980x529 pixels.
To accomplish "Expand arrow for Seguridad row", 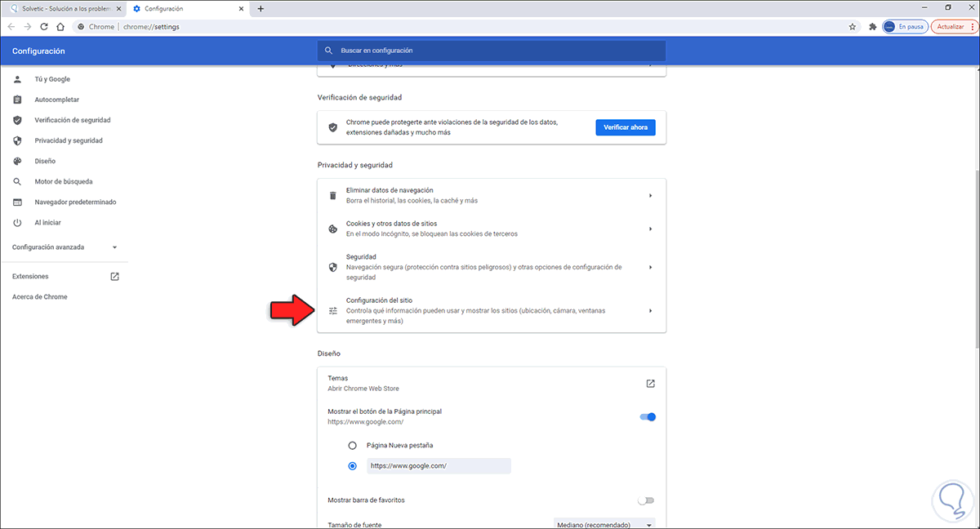I will (x=651, y=267).
